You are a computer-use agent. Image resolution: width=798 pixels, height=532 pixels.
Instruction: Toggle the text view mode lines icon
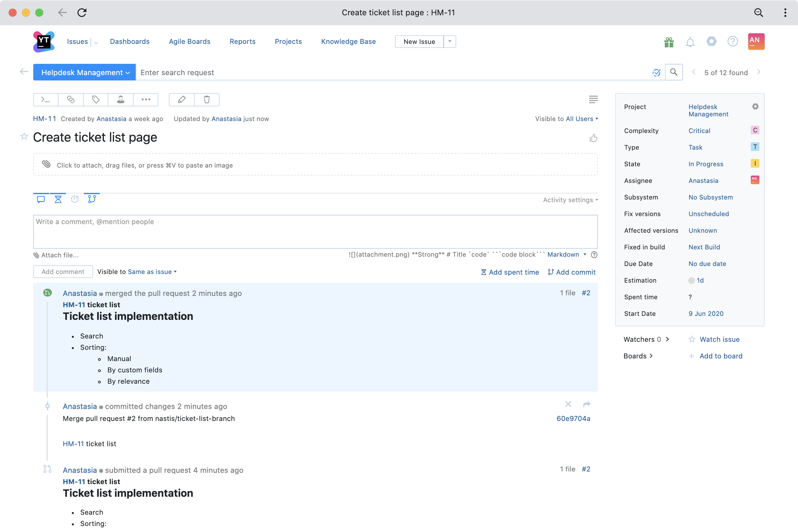(594, 99)
